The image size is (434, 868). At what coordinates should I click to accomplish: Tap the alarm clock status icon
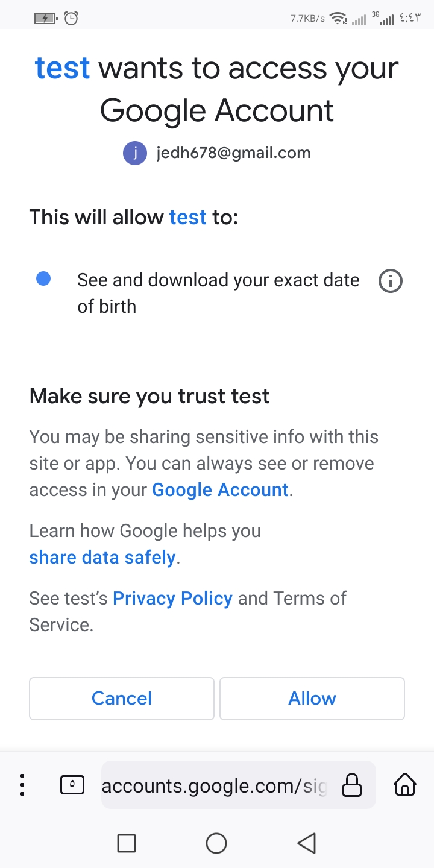(71, 18)
